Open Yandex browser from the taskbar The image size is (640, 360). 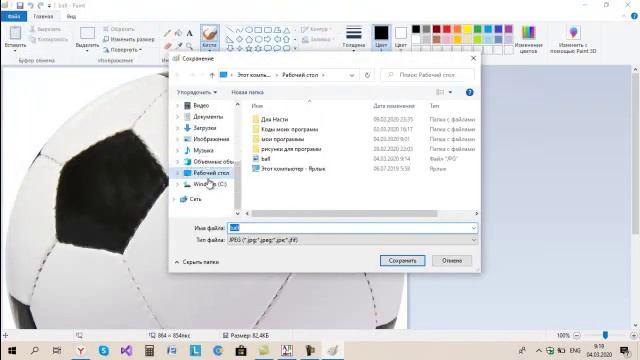coord(81,351)
